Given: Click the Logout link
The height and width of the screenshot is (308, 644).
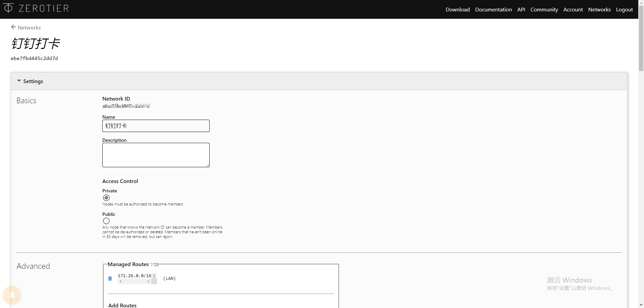Looking at the screenshot, I should pos(624,9).
